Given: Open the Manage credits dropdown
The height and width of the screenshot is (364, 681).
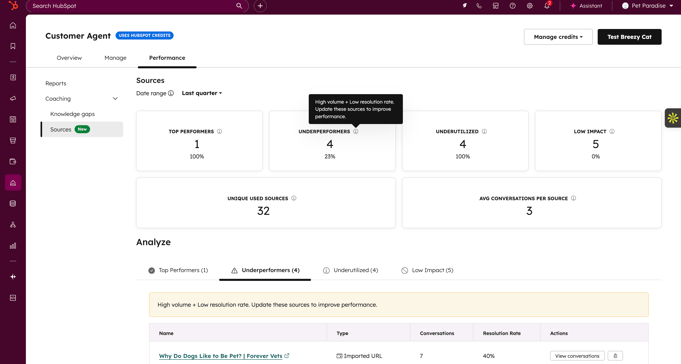Looking at the screenshot, I should 558,37.
